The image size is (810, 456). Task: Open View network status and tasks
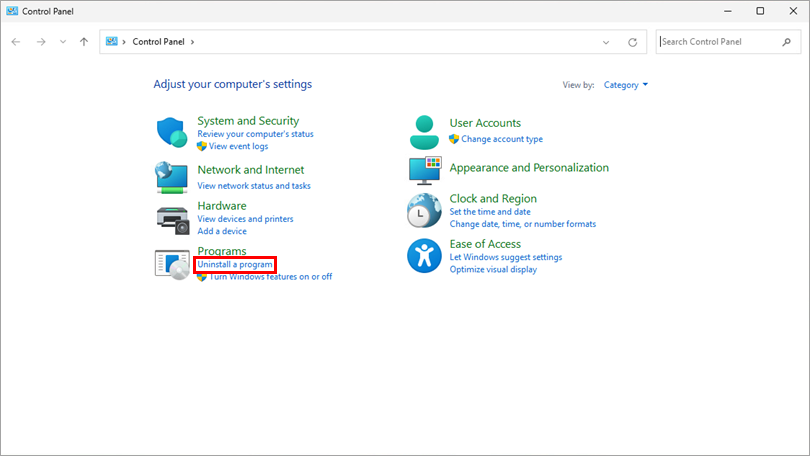tap(254, 185)
